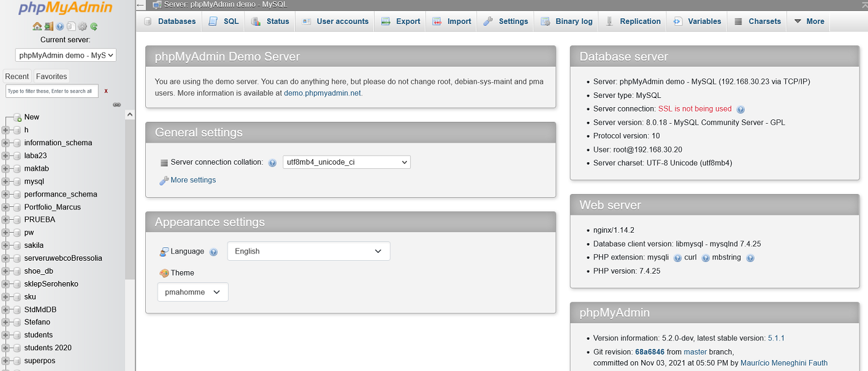The width and height of the screenshot is (868, 371).
Task: Click the help icon next to Language
Action: pos(213,252)
